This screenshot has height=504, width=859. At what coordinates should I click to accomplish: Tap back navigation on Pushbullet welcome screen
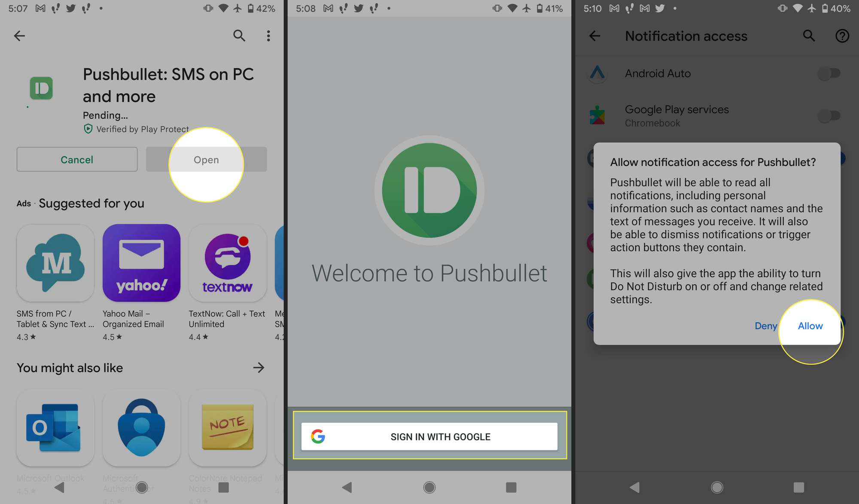coord(347,487)
